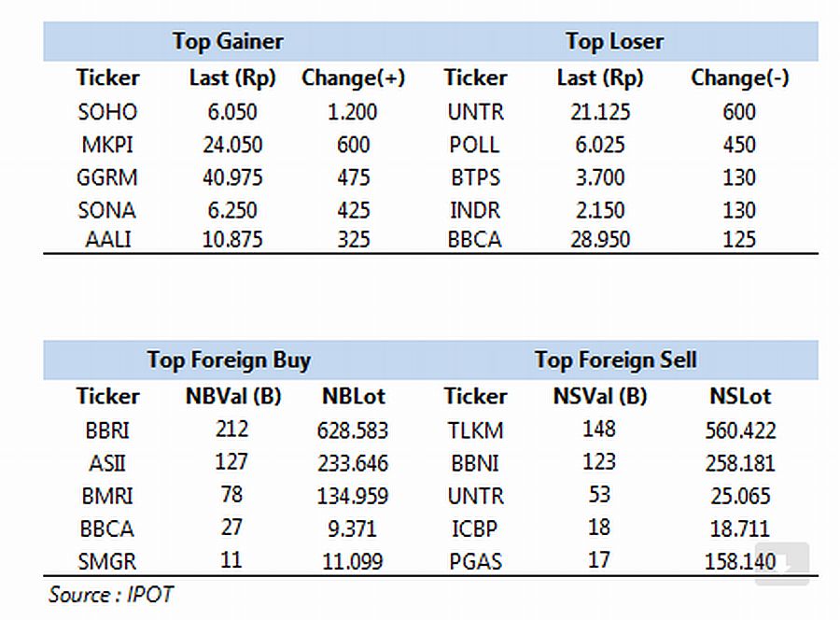
Task: Select the NSLot column header
Action: [x=740, y=397]
